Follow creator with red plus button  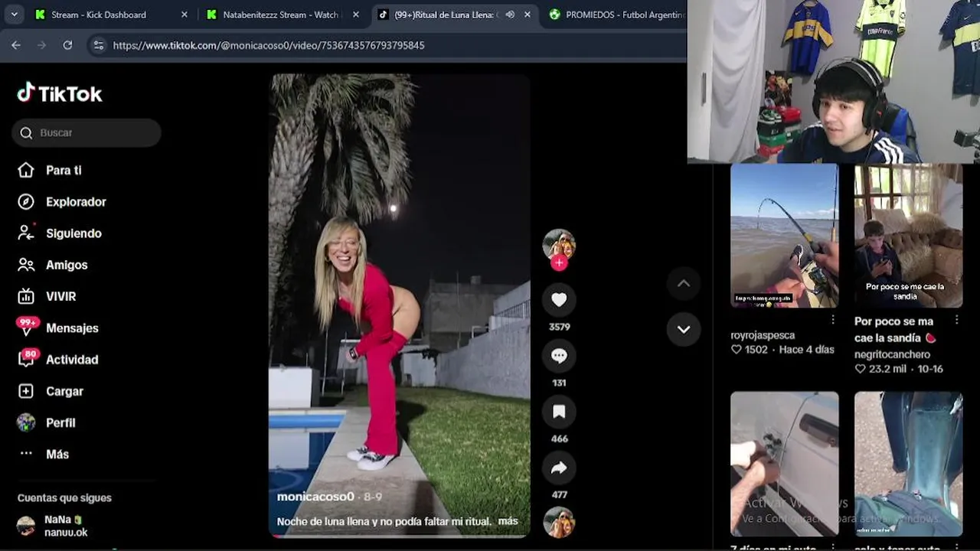(559, 262)
